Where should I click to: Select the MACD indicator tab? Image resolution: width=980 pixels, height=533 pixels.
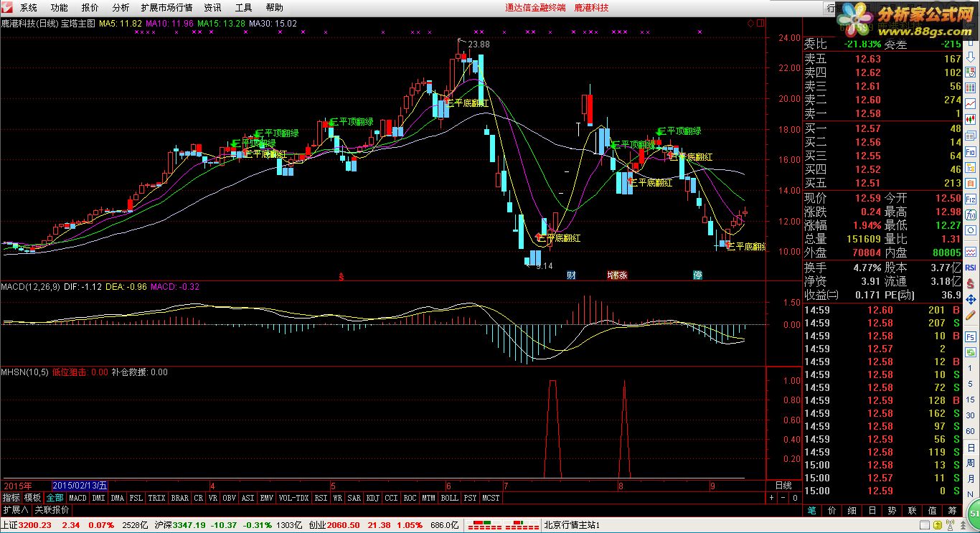[x=77, y=497]
